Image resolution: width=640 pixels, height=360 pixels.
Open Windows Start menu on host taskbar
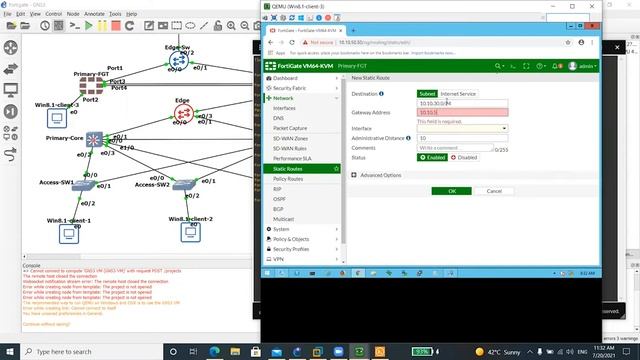pyautogui.click(x=9, y=351)
